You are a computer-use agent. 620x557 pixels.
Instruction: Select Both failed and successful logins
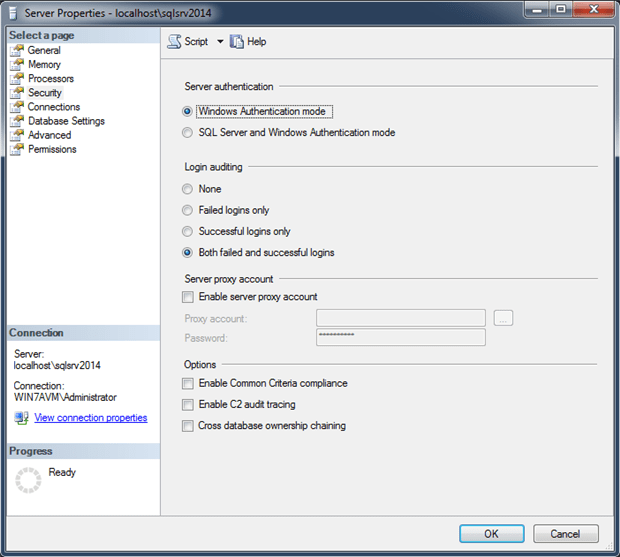(187, 253)
